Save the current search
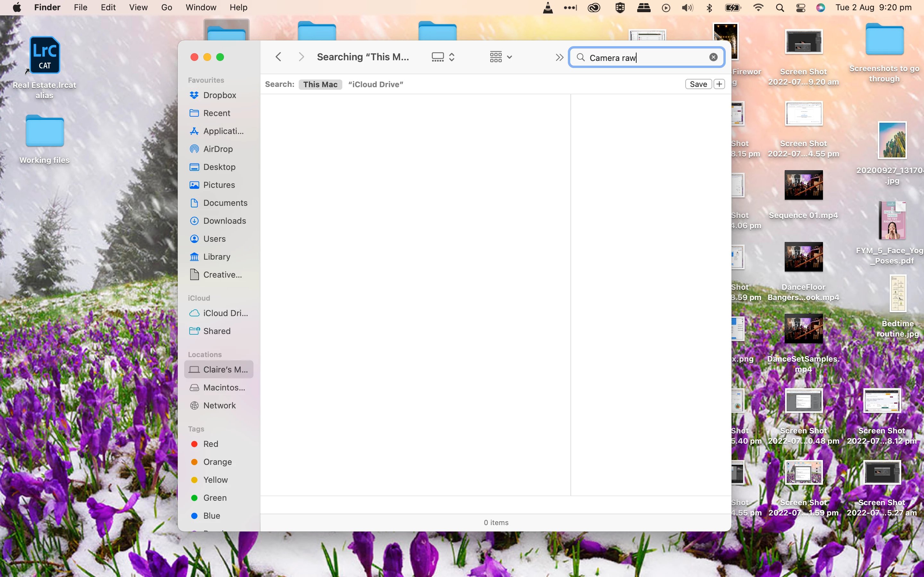Viewport: 924px width, 577px height. tap(698, 84)
